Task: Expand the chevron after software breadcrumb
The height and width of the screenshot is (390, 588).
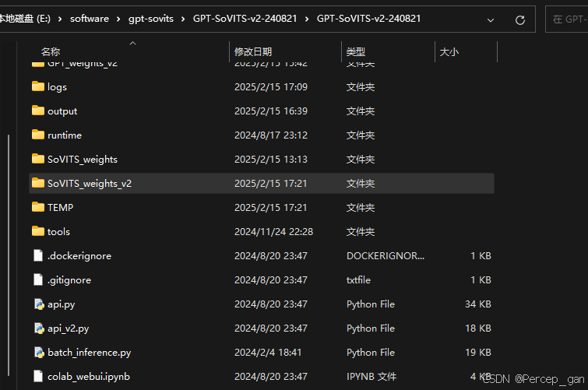Action: pyautogui.click(x=118, y=19)
